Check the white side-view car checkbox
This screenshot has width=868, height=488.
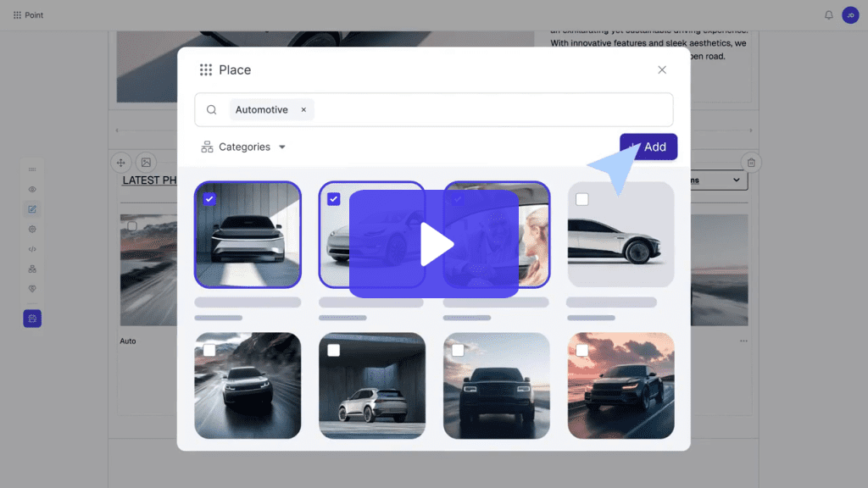[581, 199]
